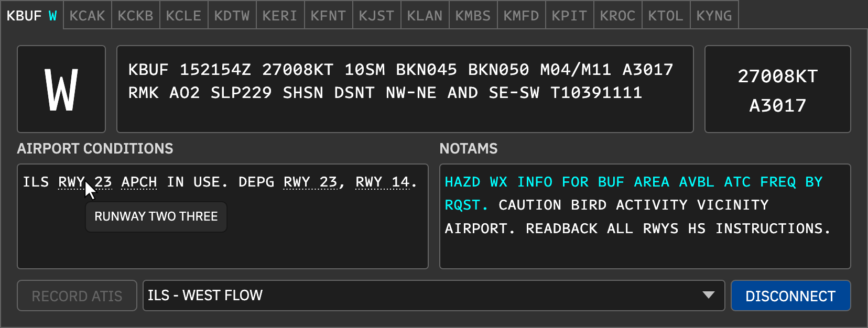Select the KROC tab

coord(618,16)
